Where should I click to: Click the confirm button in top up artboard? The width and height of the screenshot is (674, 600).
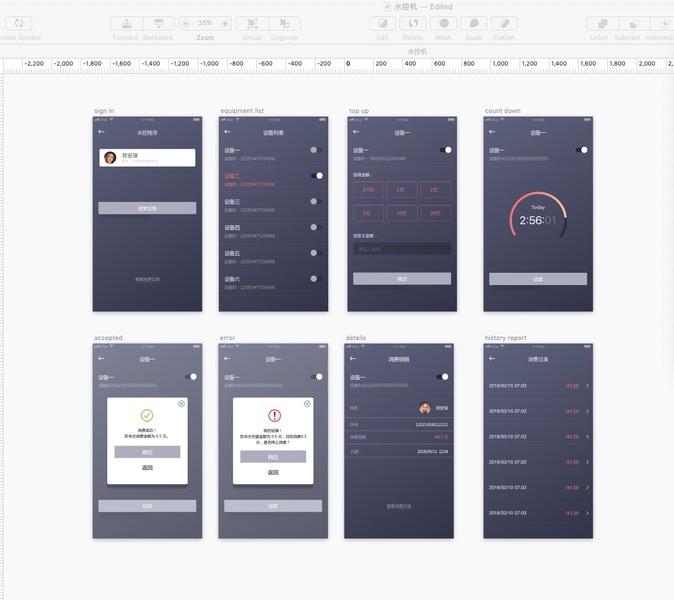[x=402, y=279]
